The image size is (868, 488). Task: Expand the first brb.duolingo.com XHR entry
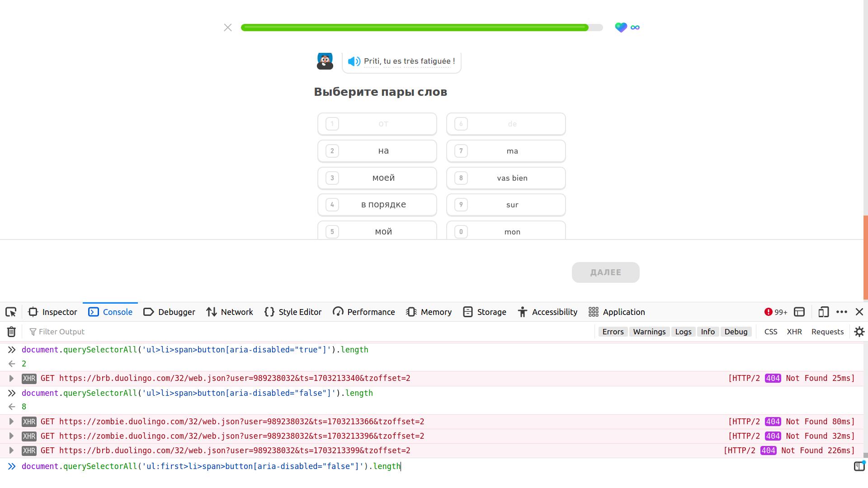click(12, 378)
